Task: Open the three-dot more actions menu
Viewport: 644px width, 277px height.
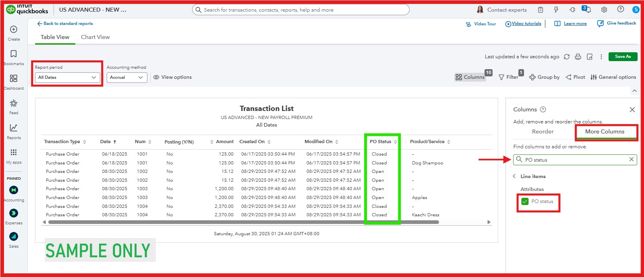Action: pyautogui.click(x=601, y=57)
